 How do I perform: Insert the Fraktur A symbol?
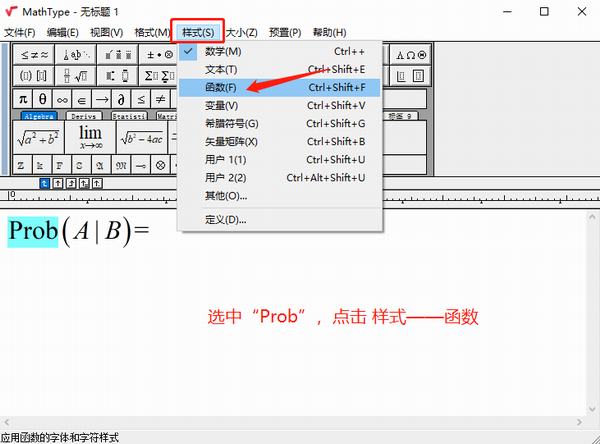point(101,165)
